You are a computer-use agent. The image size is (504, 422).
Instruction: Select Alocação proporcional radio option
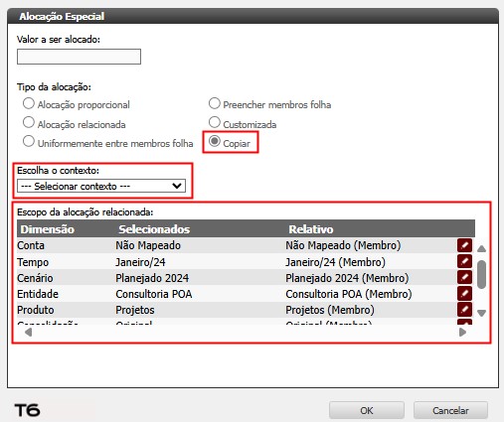29,103
